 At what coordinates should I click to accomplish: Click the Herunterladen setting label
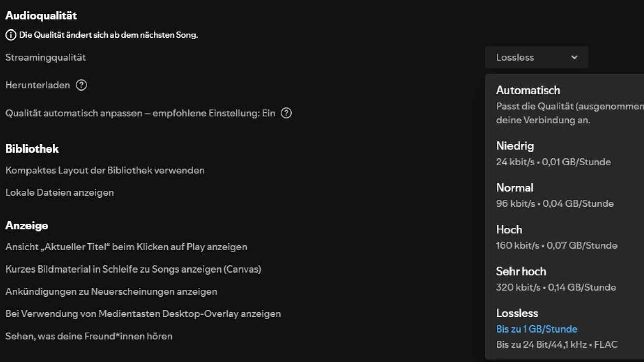pos(38,85)
